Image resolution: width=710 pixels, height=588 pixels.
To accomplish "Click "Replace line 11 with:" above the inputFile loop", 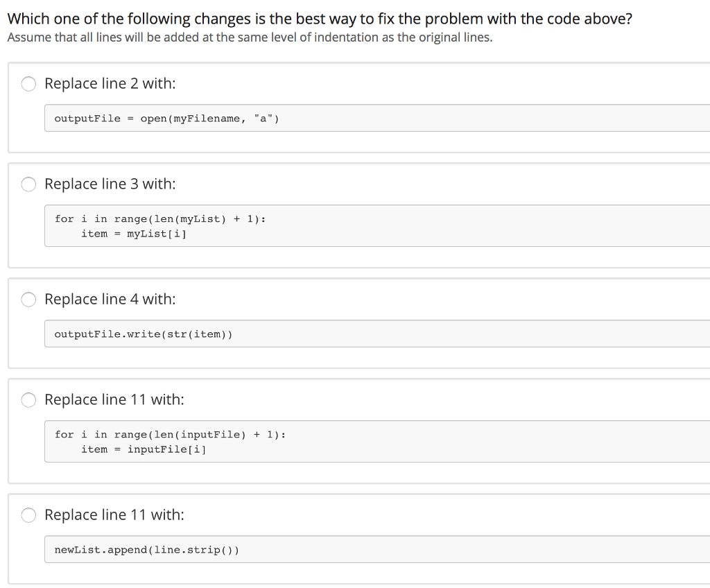I will (x=114, y=400).
